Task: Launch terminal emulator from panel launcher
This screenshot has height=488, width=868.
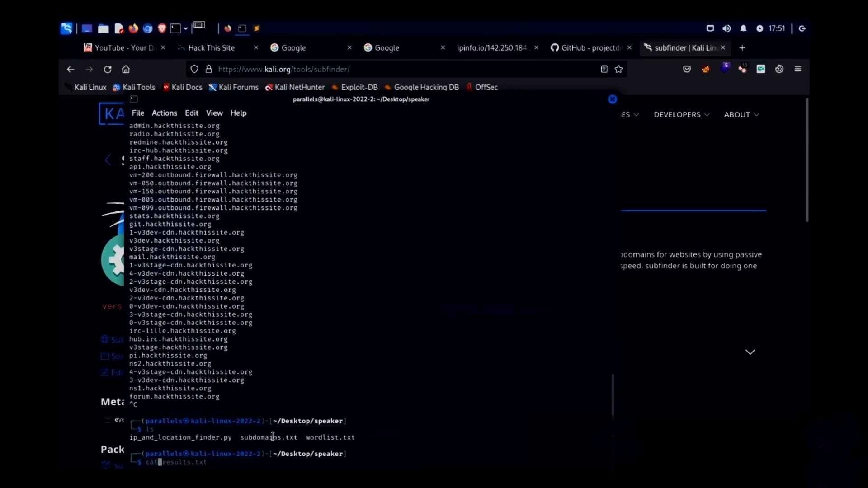Action: 175,29
